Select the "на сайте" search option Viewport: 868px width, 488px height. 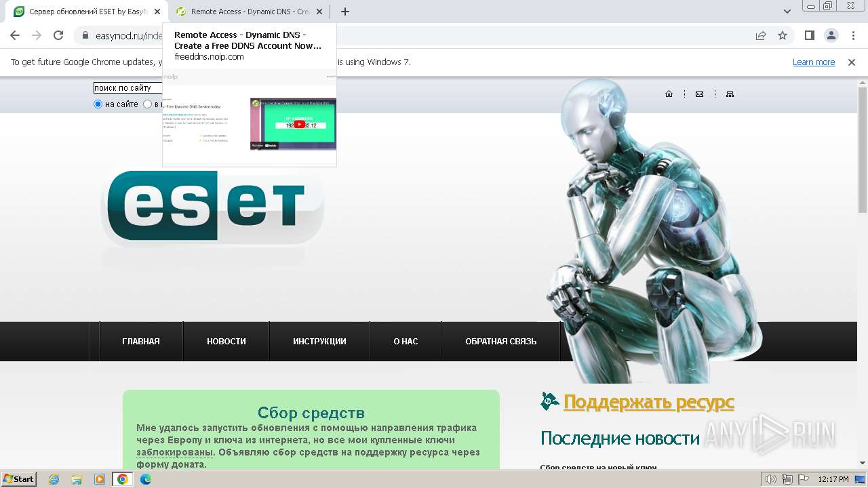(98, 104)
